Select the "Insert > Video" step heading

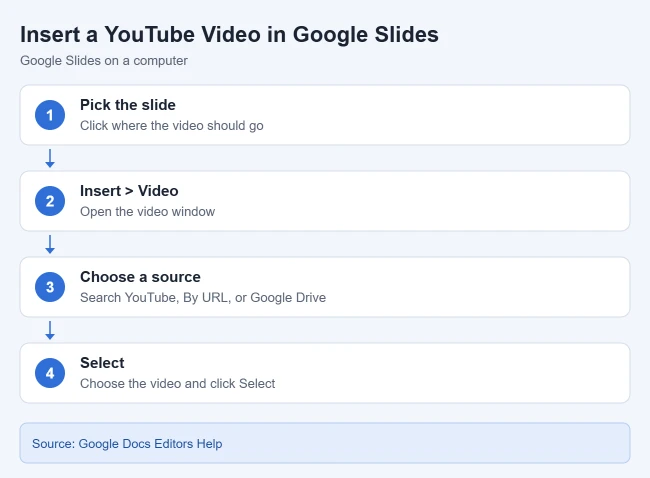(129, 191)
